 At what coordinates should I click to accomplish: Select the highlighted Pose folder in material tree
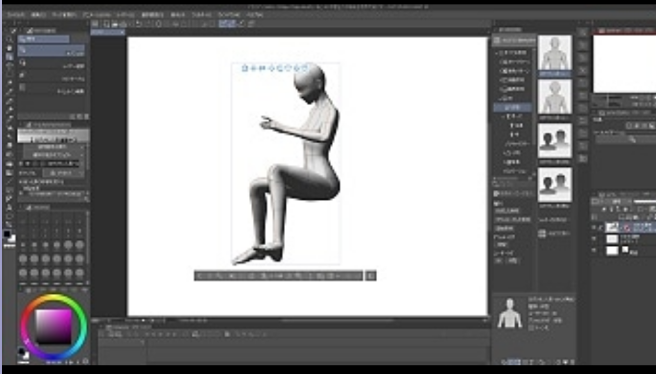(x=513, y=108)
